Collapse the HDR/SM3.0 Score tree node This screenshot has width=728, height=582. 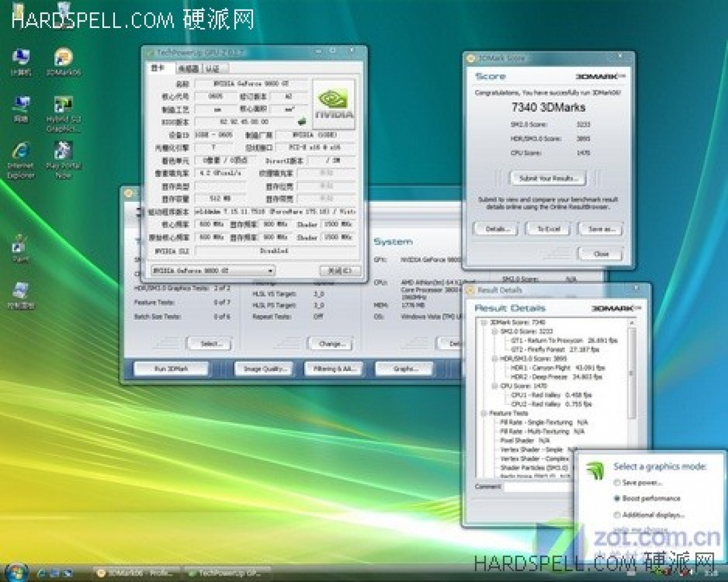tap(494, 359)
